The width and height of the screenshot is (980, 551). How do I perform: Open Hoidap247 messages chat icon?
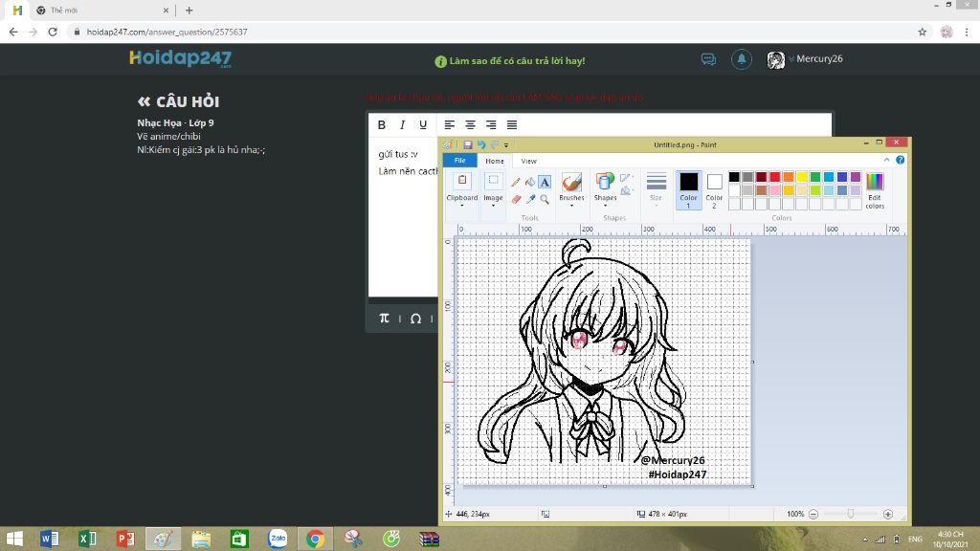click(x=708, y=59)
